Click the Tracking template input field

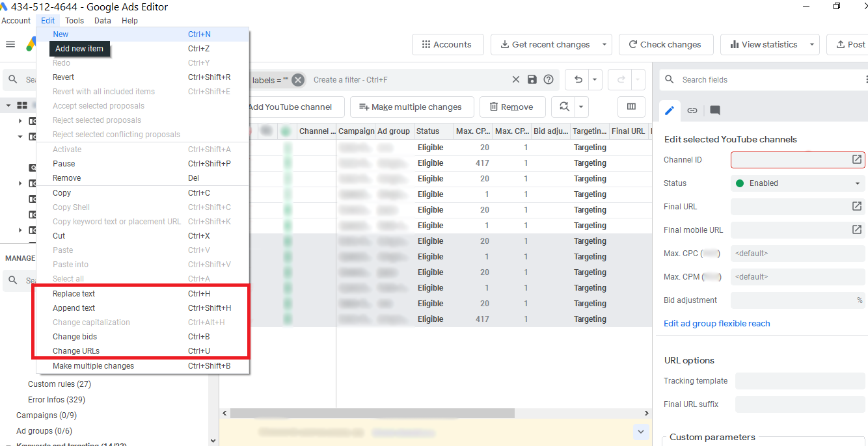(800, 380)
